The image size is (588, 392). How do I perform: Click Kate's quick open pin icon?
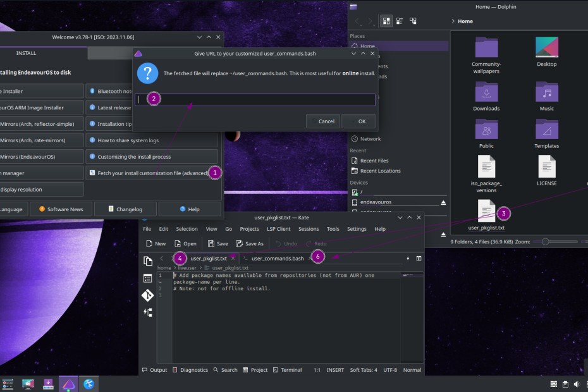coord(408,259)
